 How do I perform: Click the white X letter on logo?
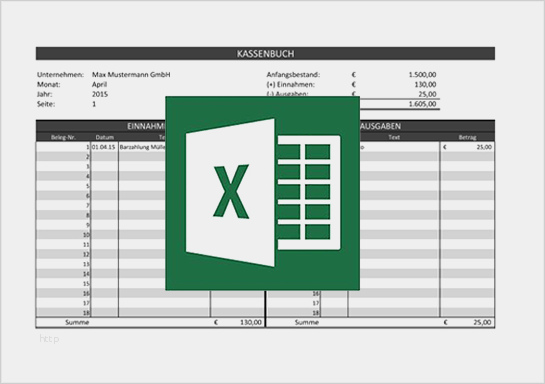pyautogui.click(x=231, y=191)
